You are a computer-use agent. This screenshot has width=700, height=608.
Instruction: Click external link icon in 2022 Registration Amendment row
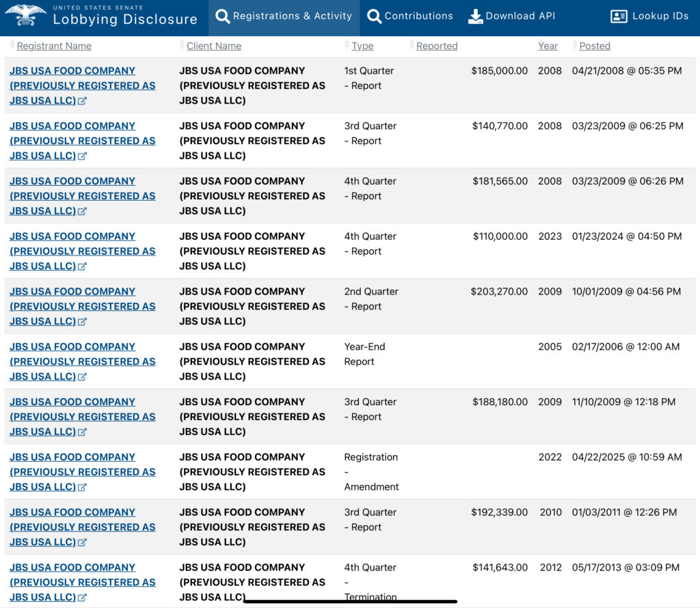pyautogui.click(x=83, y=488)
